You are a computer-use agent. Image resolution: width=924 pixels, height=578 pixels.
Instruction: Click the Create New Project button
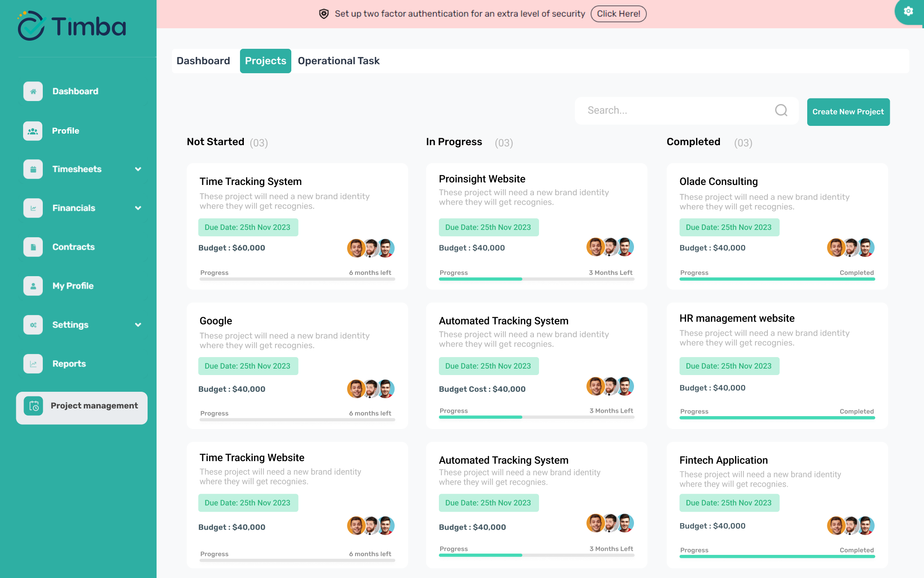click(x=848, y=112)
